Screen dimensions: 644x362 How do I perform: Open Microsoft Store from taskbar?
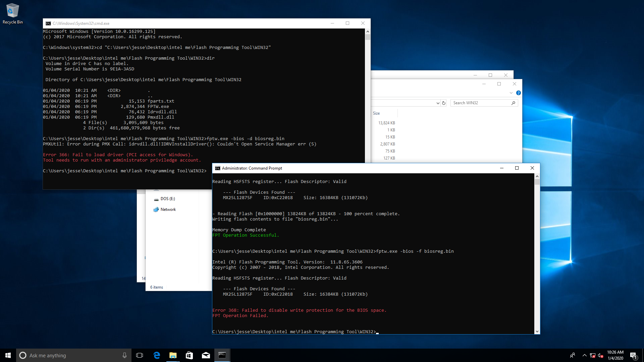tap(189, 355)
